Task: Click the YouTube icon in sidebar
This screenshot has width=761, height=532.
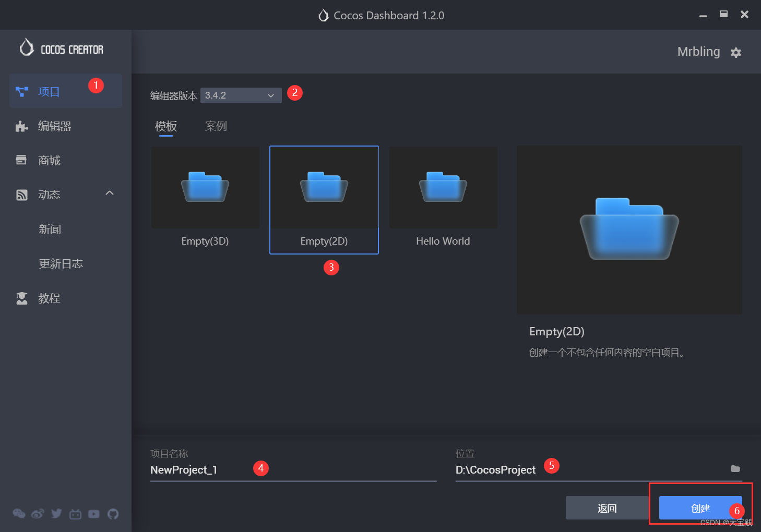Action: coord(94,514)
